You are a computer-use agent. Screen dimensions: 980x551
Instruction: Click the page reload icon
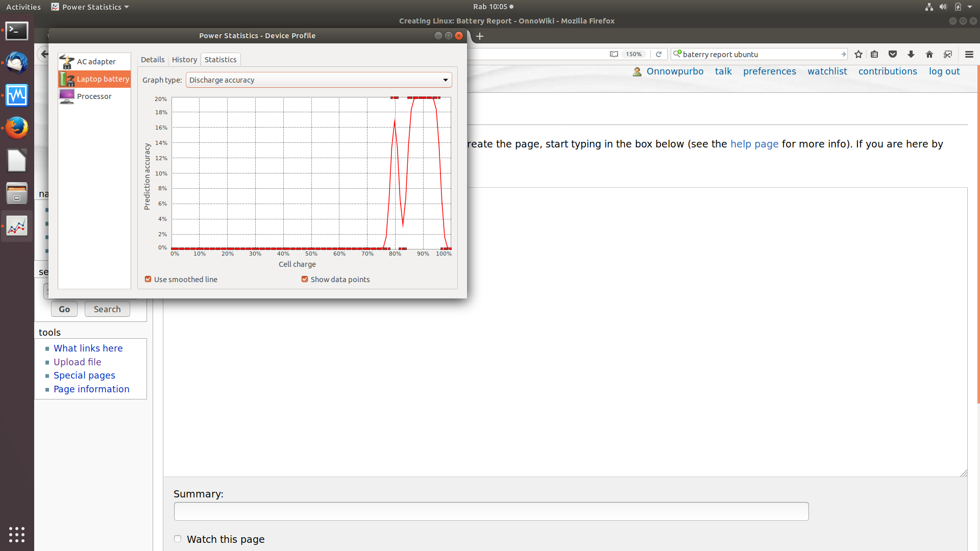tap(659, 54)
